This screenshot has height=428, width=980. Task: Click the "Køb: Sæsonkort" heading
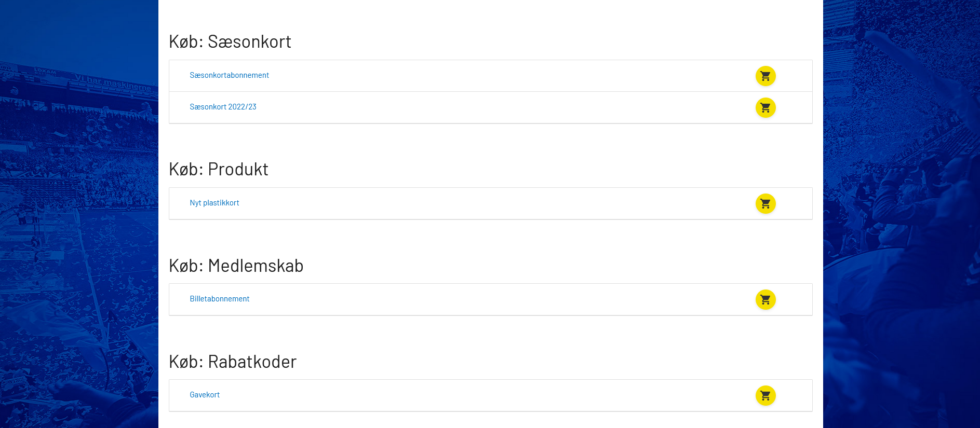(x=230, y=42)
